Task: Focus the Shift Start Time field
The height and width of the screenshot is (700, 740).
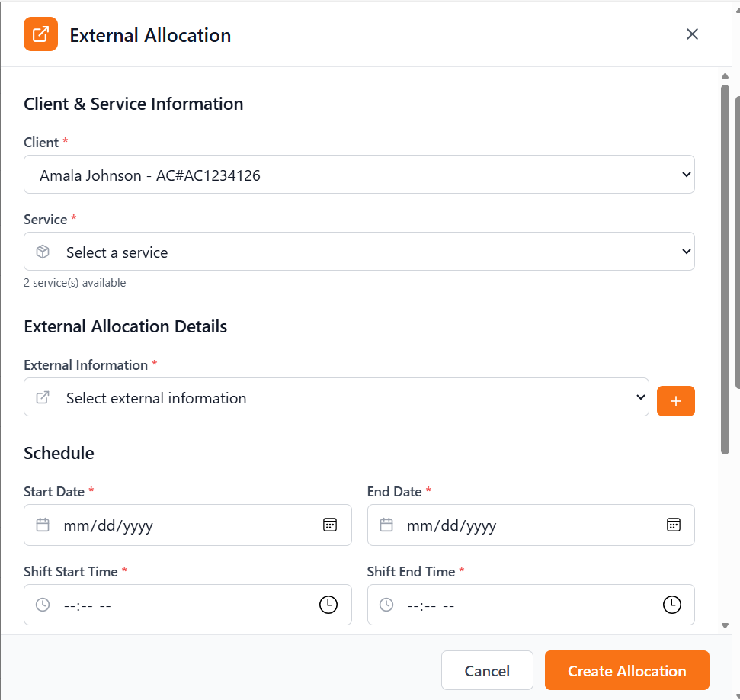Action: click(x=175, y=605)
